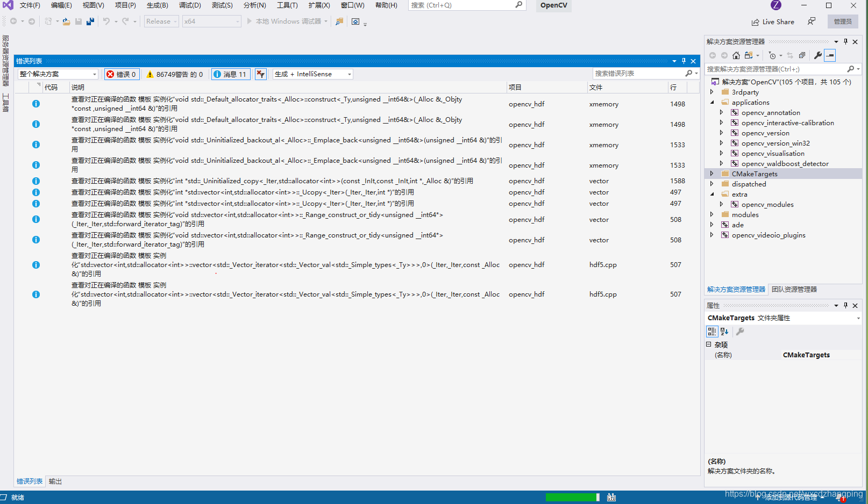Viewport: 868px width, 504px height.
Task: Toggle the Messages 11 filter button
Action: (x=230, y=74)
